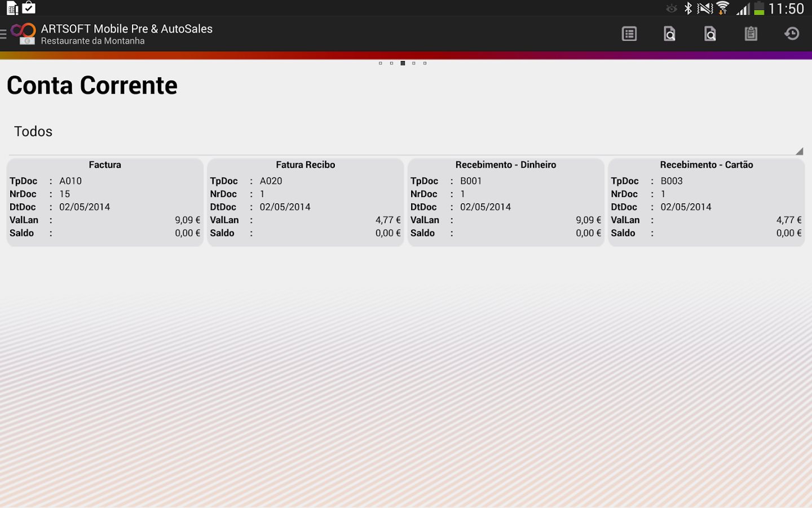Image resolution: width=812 pixels, height=508 pixels.
Task: Click NrDoc value 15 in Factura card
Action: [65, 194]
